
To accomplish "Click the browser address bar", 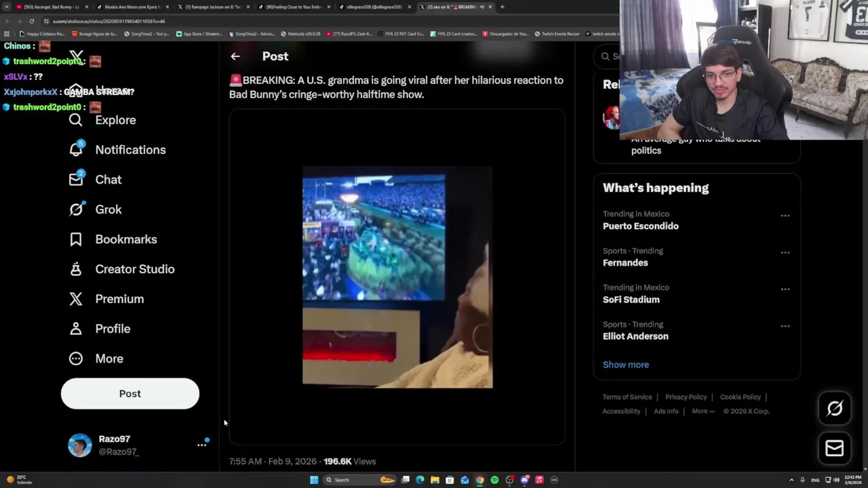I will click(325, 21).
